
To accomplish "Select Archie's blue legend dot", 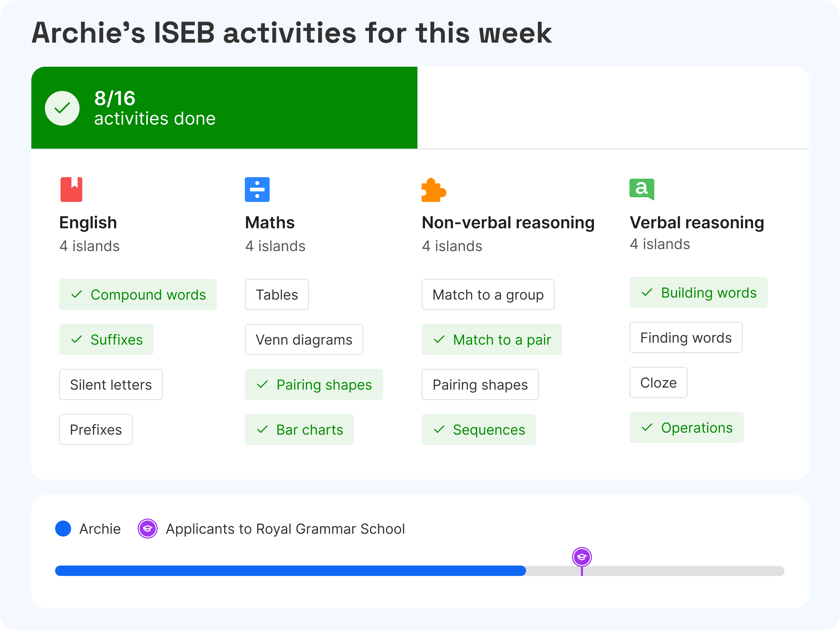I will coord(63,529).
